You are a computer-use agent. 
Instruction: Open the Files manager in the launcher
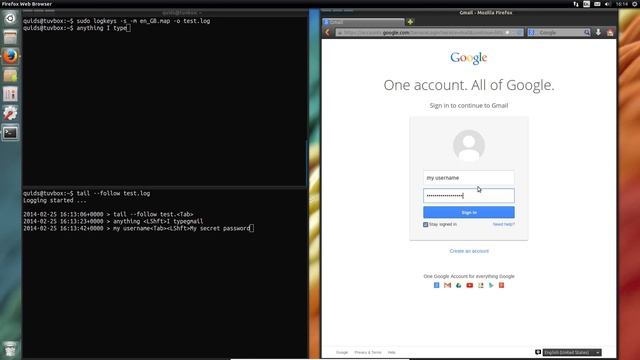pyautogui.click(x=10, y=37)
